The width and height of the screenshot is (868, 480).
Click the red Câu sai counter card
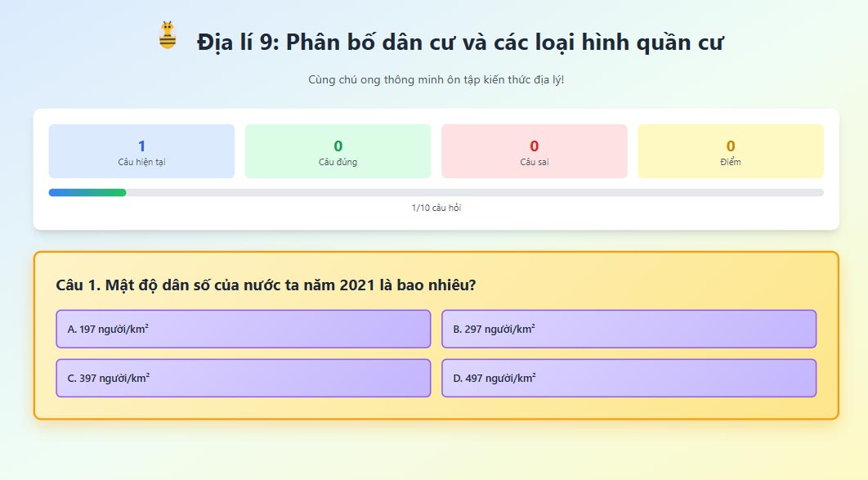click(534, 150)
